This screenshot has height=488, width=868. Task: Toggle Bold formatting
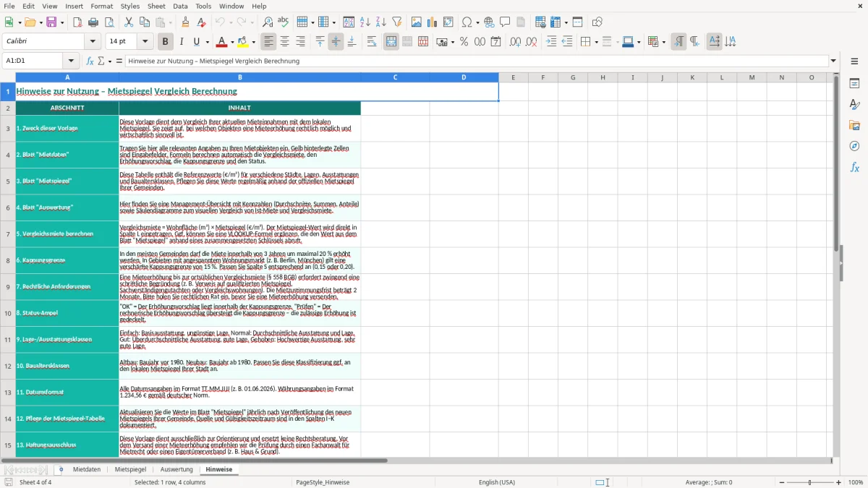pos(166,42)
